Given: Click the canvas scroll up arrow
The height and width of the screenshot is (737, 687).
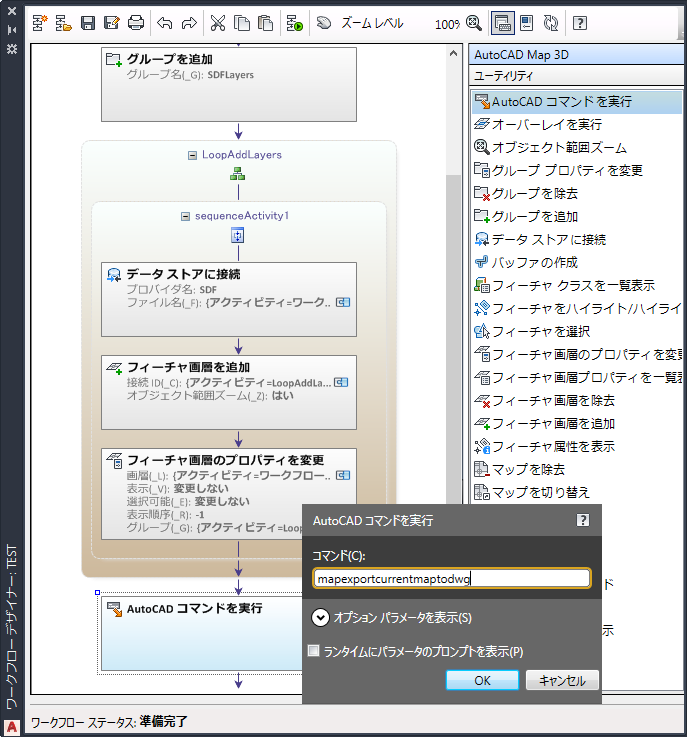Looking at the screenshot, I should 453,54.
